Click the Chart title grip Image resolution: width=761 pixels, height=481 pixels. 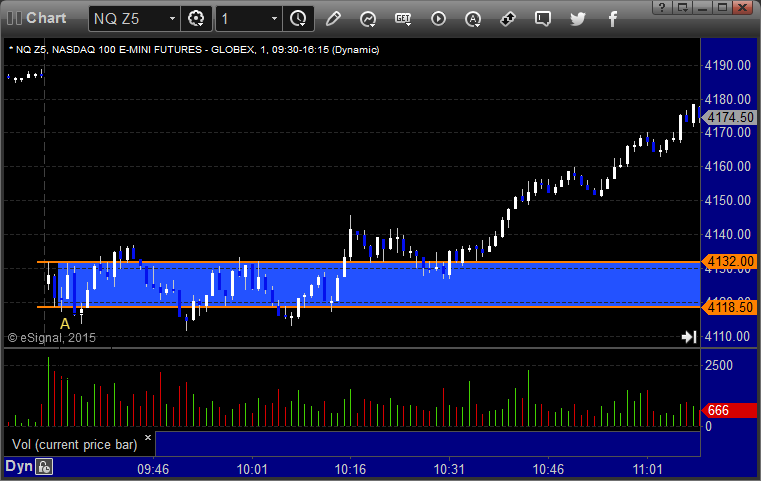pos(14,18)
